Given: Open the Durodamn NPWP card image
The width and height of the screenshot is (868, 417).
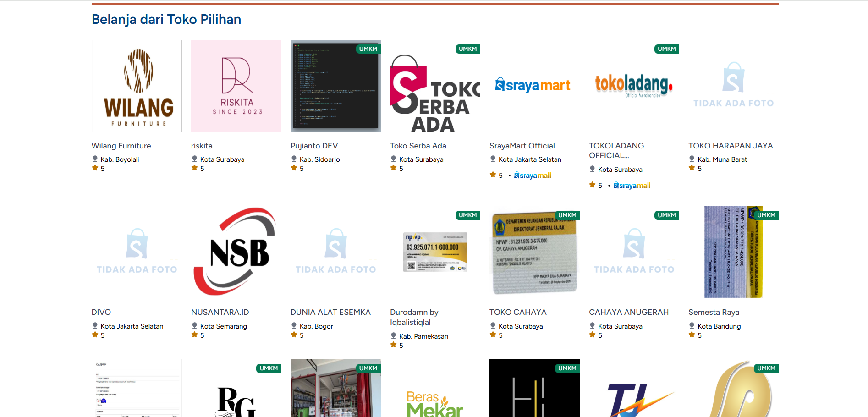Looking at the screenshot, I should (435, 252).
